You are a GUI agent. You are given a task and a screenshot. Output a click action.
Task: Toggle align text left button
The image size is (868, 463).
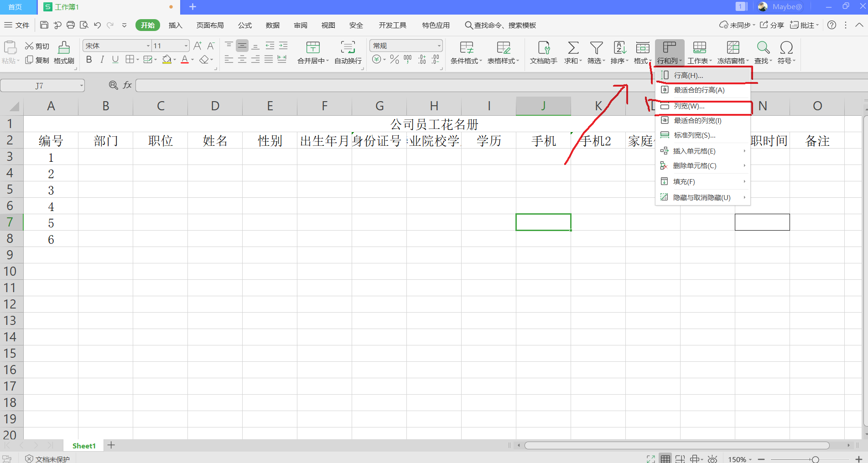[229, 59]
